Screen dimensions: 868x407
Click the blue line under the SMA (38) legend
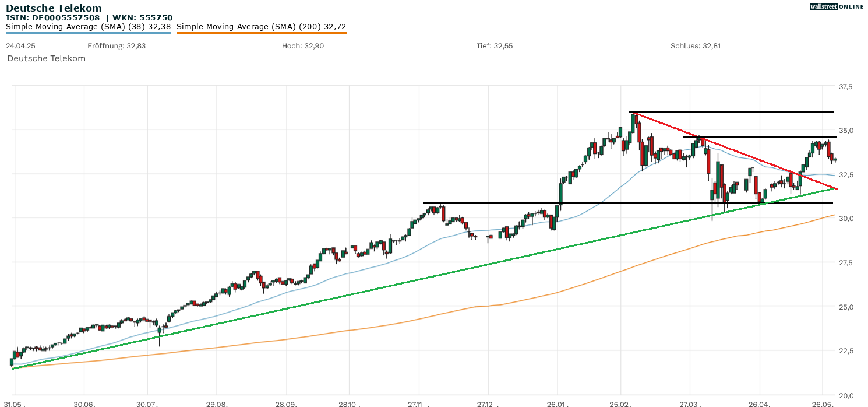click(88, 33)
